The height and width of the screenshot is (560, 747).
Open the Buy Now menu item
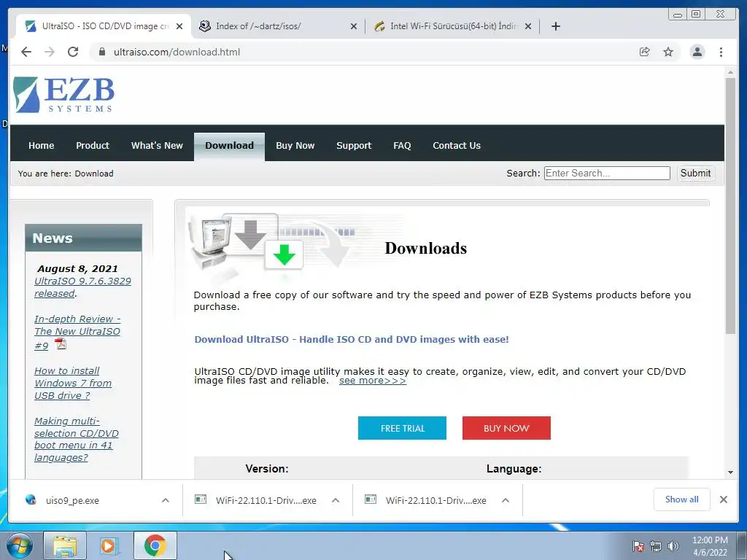(295, 145)
